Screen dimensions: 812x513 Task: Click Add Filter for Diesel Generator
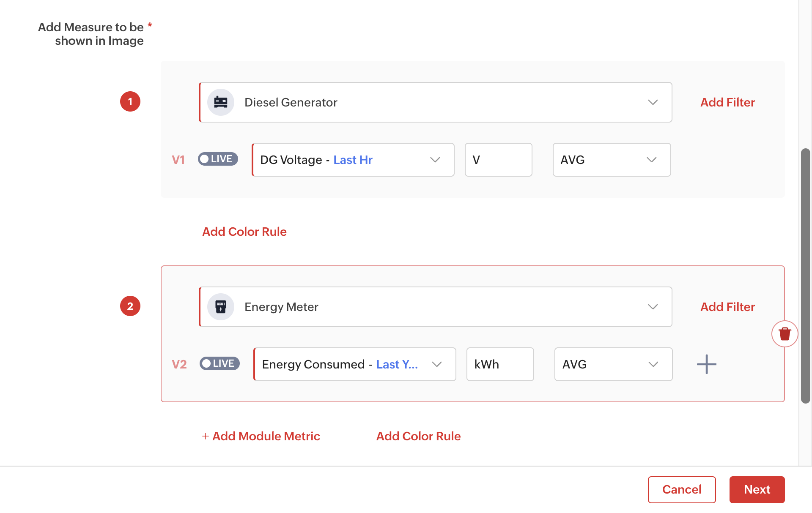click(727, 102)
